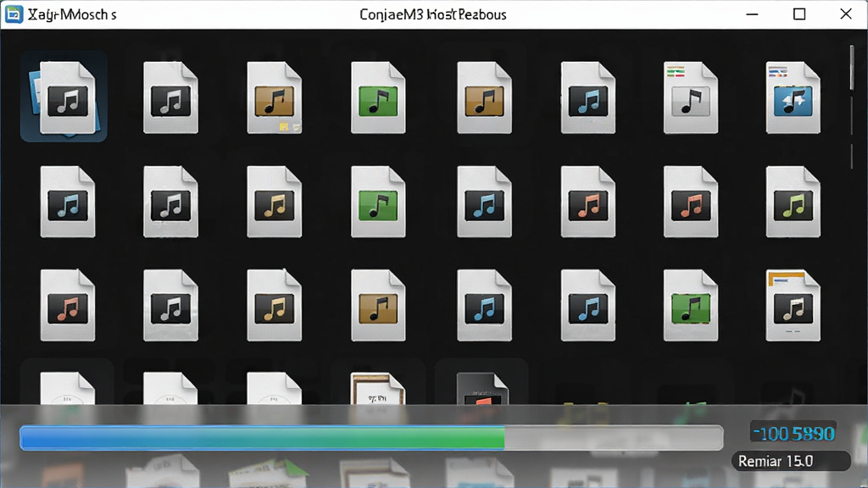The width and height of the screenshot is (868, 488).
Task: Click the app icon in the title bar
Action: pos(14,14)
